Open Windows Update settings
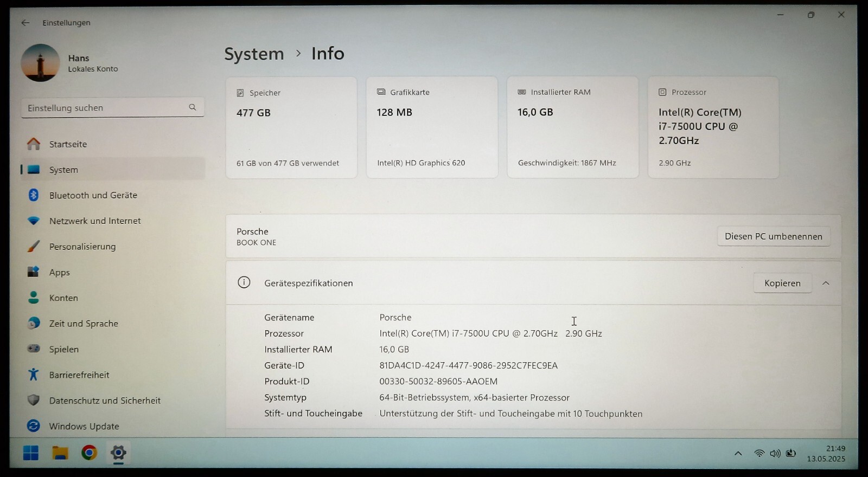The height and width of the screenshot is (477, 868). 112,426
